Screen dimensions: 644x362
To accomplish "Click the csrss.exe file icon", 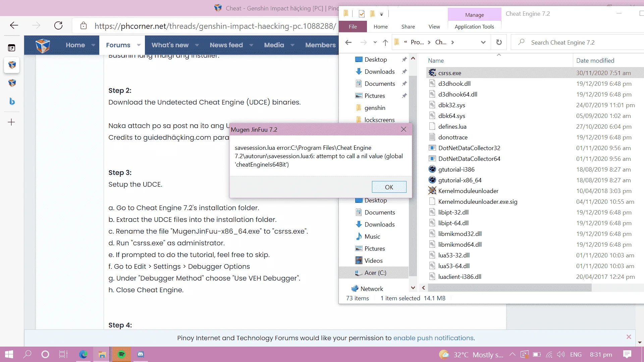I will (x=432, y=73).
